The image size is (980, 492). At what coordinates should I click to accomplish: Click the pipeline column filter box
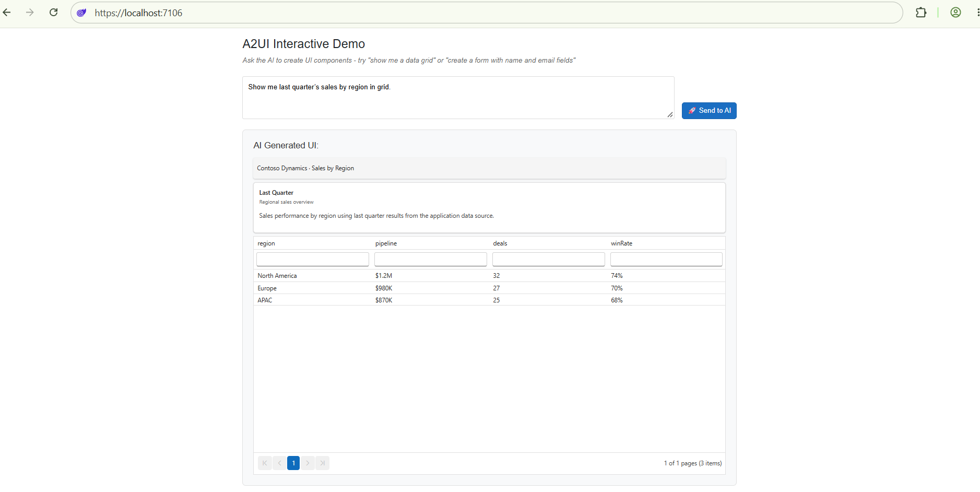pyautogui.click(x=431, y=259)
